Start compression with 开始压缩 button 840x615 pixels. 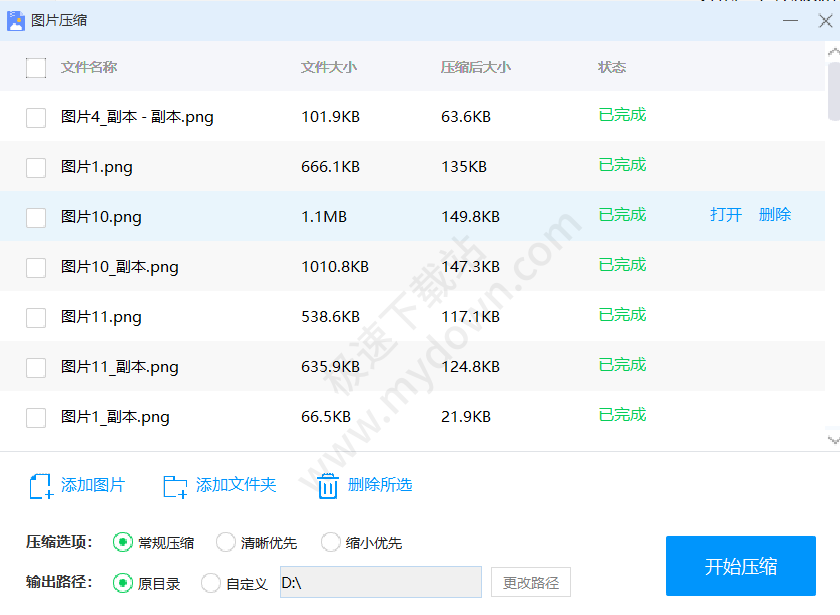741,567
